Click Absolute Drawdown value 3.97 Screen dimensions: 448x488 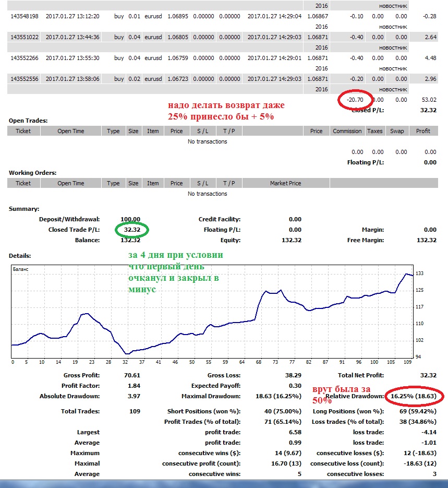134,396
